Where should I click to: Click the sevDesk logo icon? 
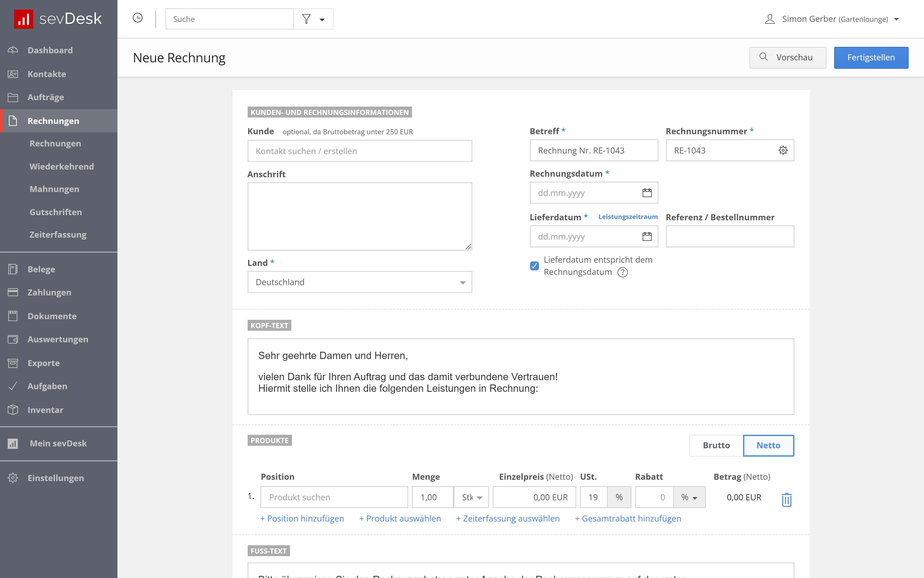24,19
